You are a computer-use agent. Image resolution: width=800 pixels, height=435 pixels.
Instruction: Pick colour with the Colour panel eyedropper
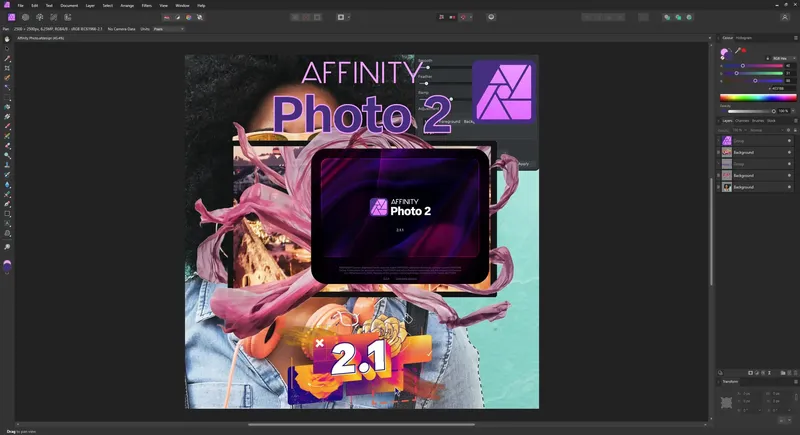[x=738, y=50]
